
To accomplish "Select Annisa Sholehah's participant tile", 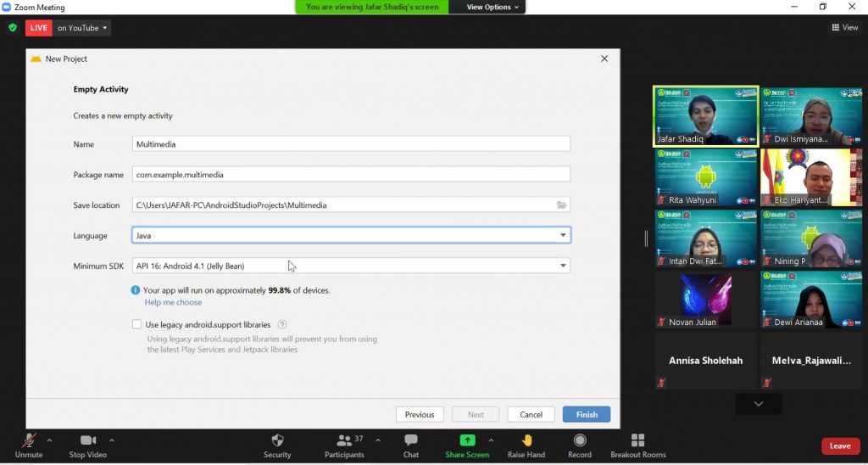I will coord(706,361).
